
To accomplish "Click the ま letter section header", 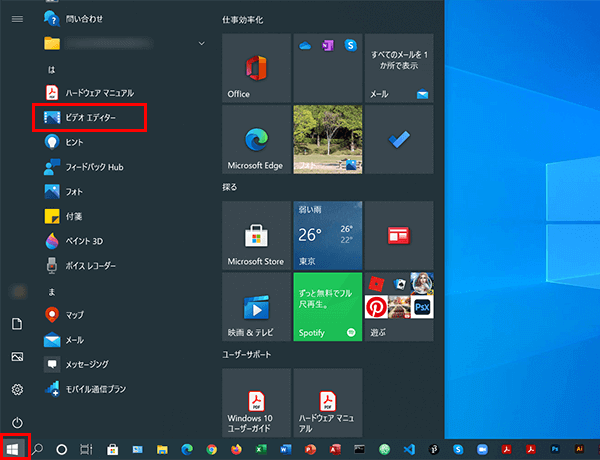I will point(51,292).
